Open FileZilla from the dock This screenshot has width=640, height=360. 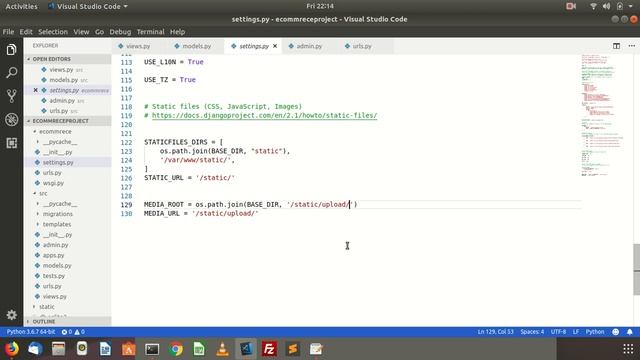pos(269,349)
